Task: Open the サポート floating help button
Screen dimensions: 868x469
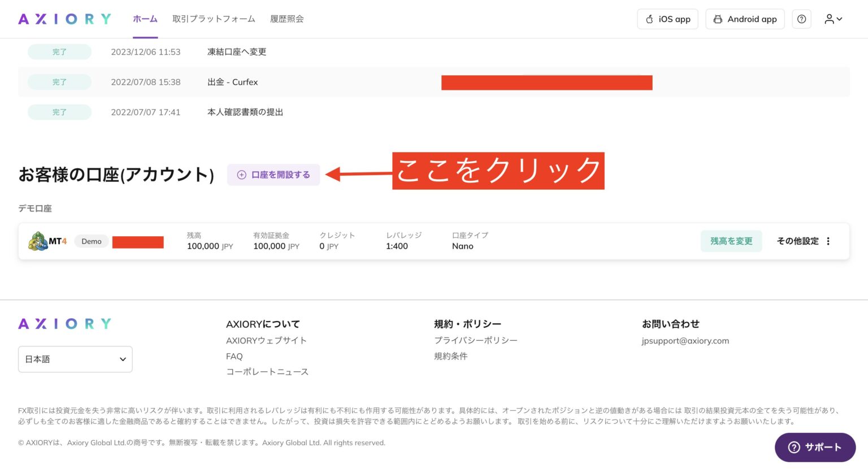Action: [815, 447]
